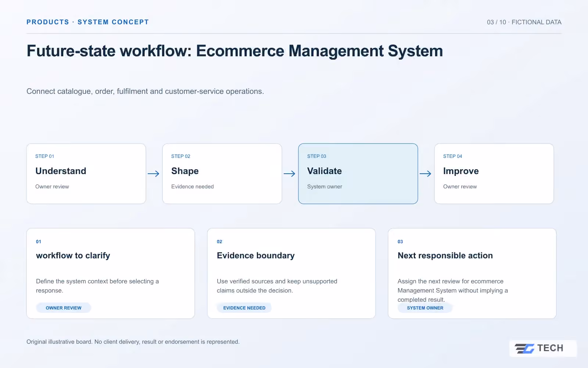Click card number '01' label

click(x=39, y=242)
